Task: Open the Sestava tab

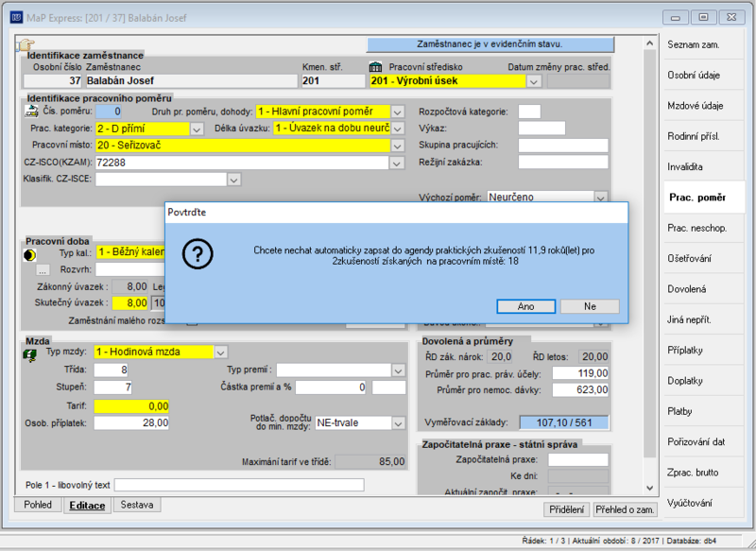Action: click(x=137, y=505)
